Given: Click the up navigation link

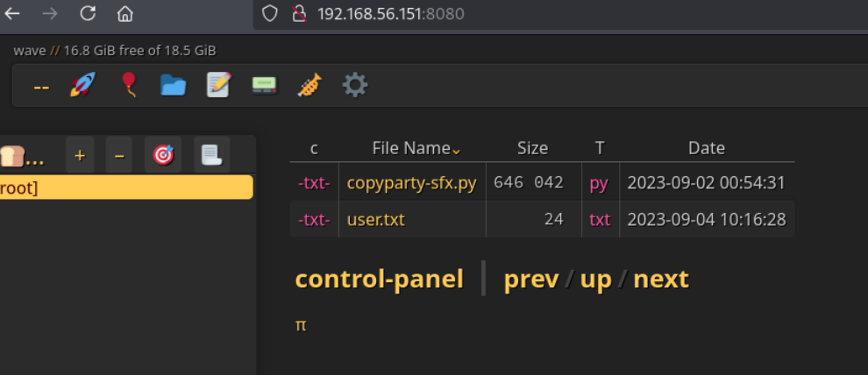Looking at the screenshot, I should (x=595, y=280).
